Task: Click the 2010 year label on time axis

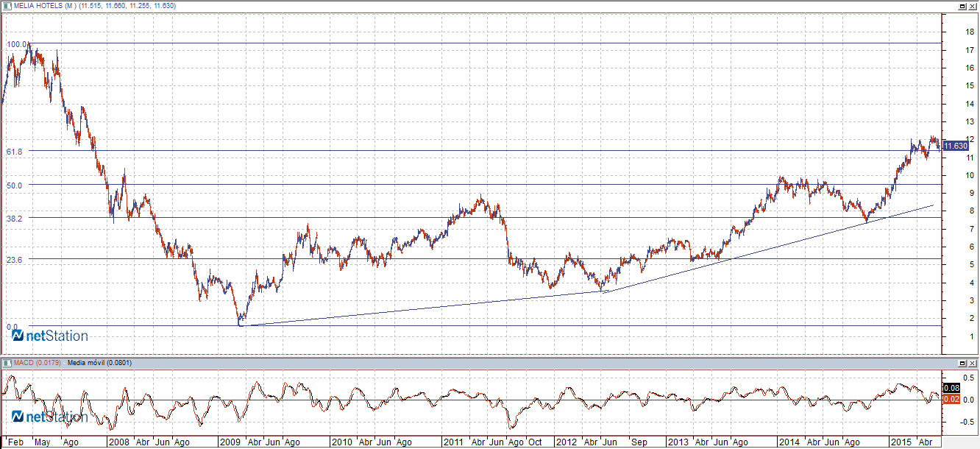Action: click(341, 442)
